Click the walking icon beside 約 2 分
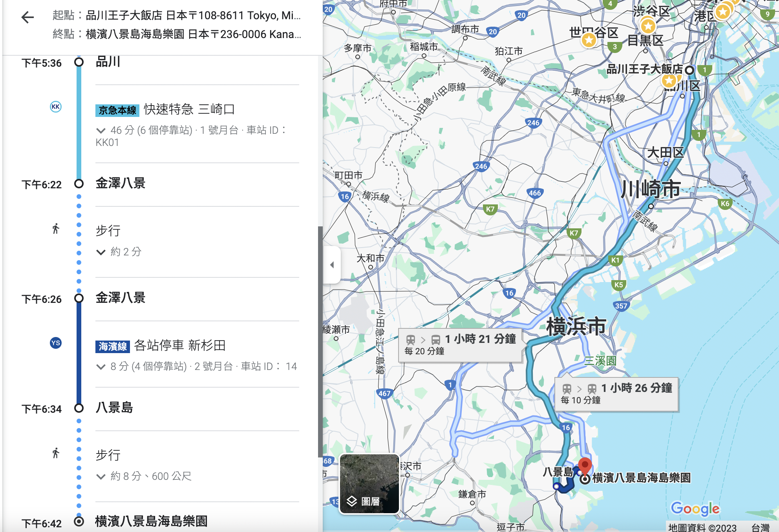 (56, 229)
